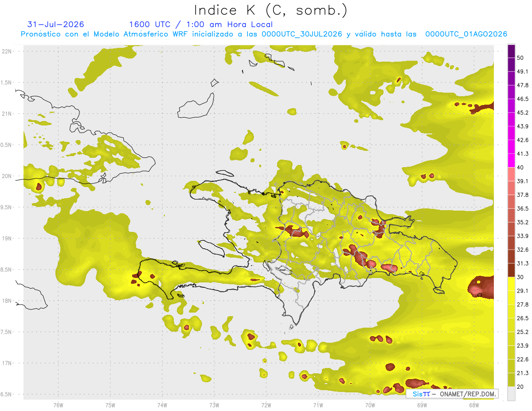Image resolution: width=532 pixels, height=411 pixels.
Task: Click the 73W longitude label
Action: click(214, 405)
